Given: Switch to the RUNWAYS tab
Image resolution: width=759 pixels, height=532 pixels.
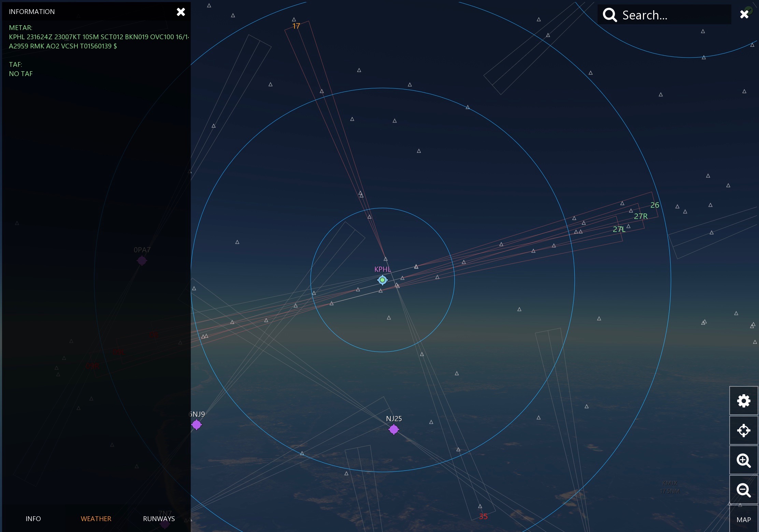Looking at the screenshot, I should [x=159, y=519].
